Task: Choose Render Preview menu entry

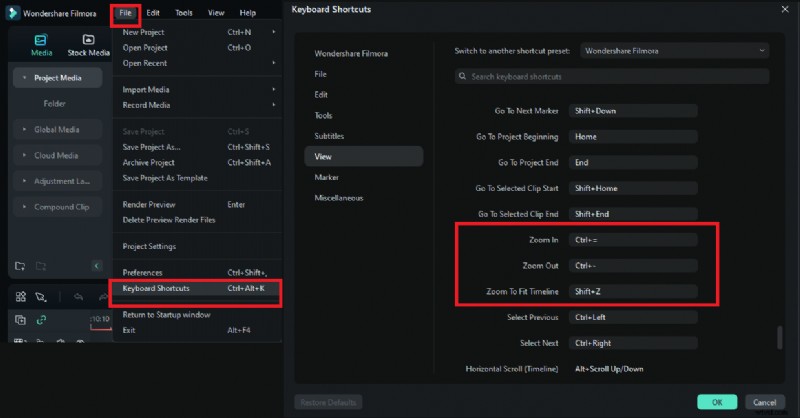Action: 196,205
